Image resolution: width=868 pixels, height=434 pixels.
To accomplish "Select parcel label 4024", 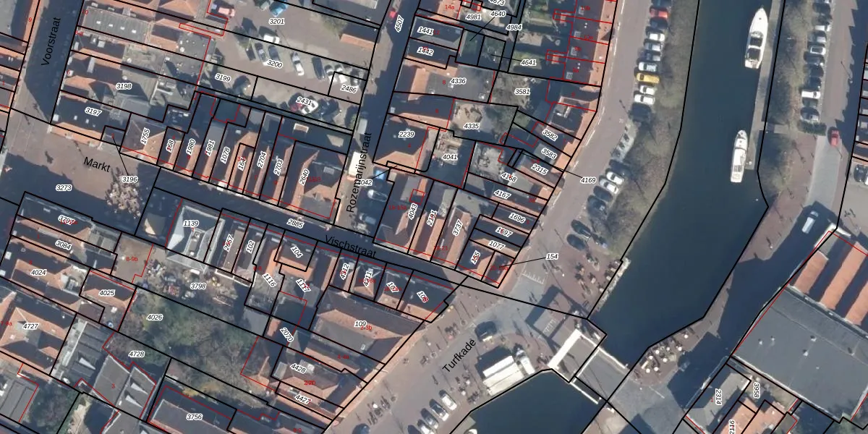I will pyautogui.click(x=38, y=273).
